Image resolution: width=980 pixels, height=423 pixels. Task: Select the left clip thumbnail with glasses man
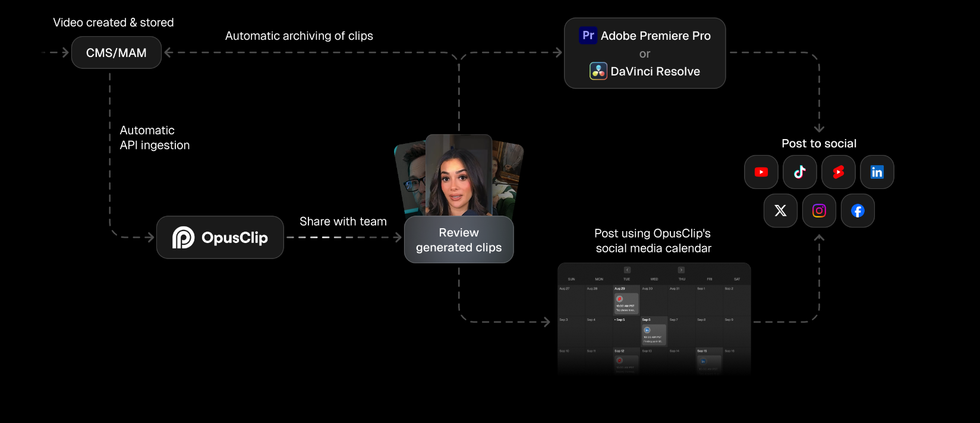pos(411,178)
